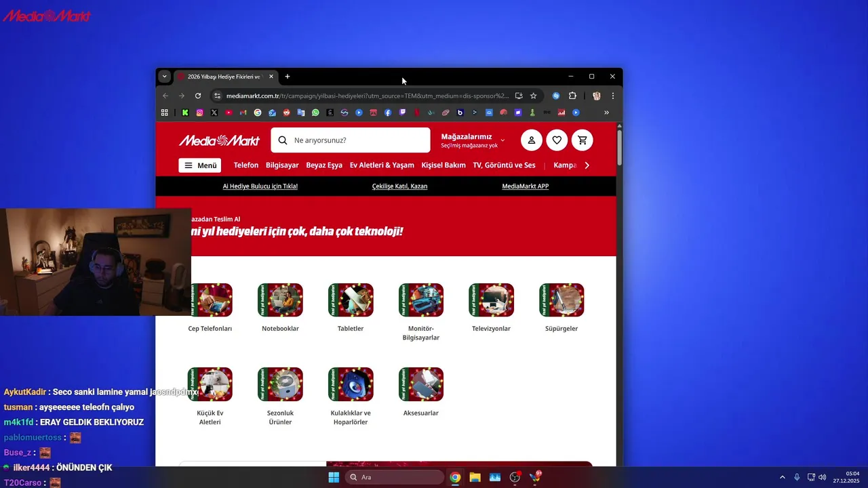Expand Mağazalarımız store selector

473,140
